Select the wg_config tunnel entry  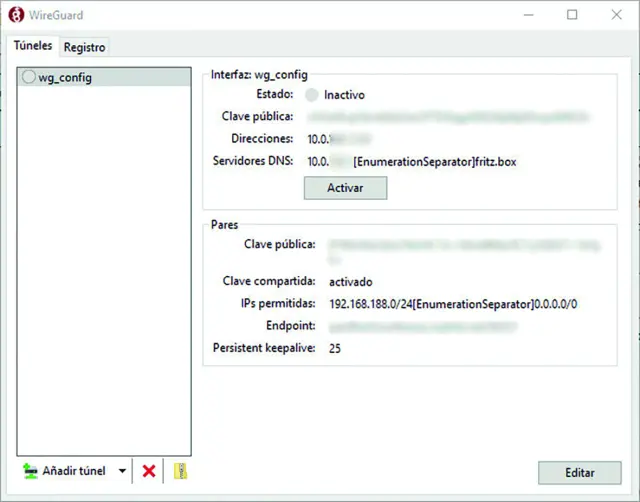click(65, 78)
